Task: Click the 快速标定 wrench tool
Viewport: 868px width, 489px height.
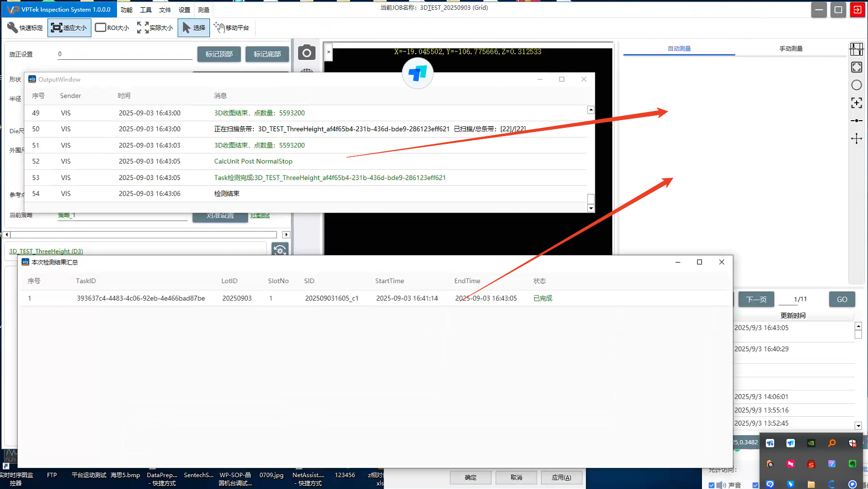Action: [25, 28]
